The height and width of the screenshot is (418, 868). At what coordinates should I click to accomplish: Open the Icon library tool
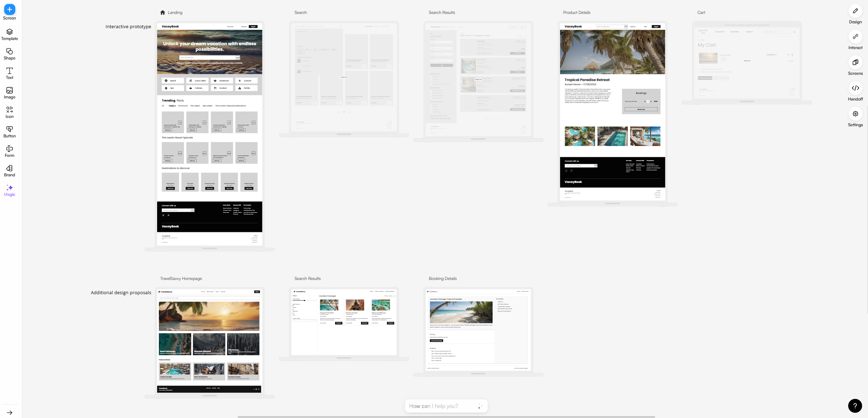point(9,112)
